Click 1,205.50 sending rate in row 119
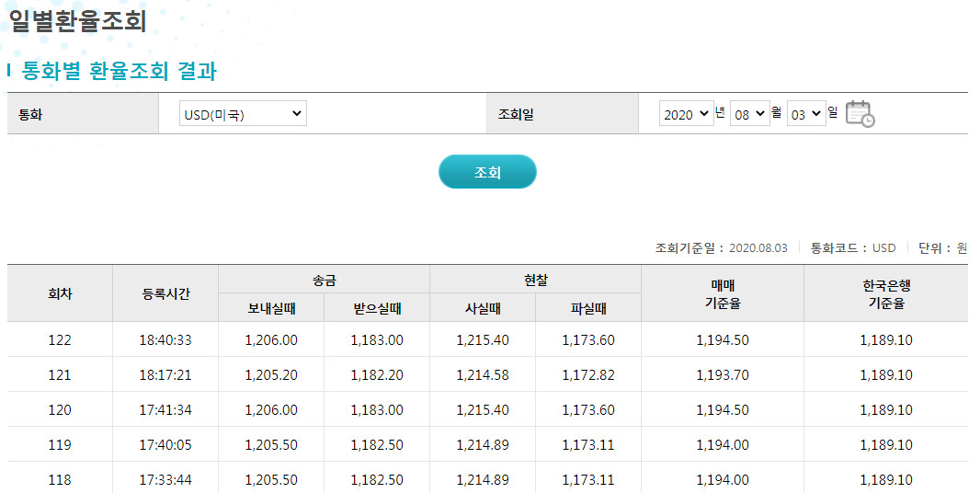The image size is (980, 493). pyautogui.click(x=271, y=445)
